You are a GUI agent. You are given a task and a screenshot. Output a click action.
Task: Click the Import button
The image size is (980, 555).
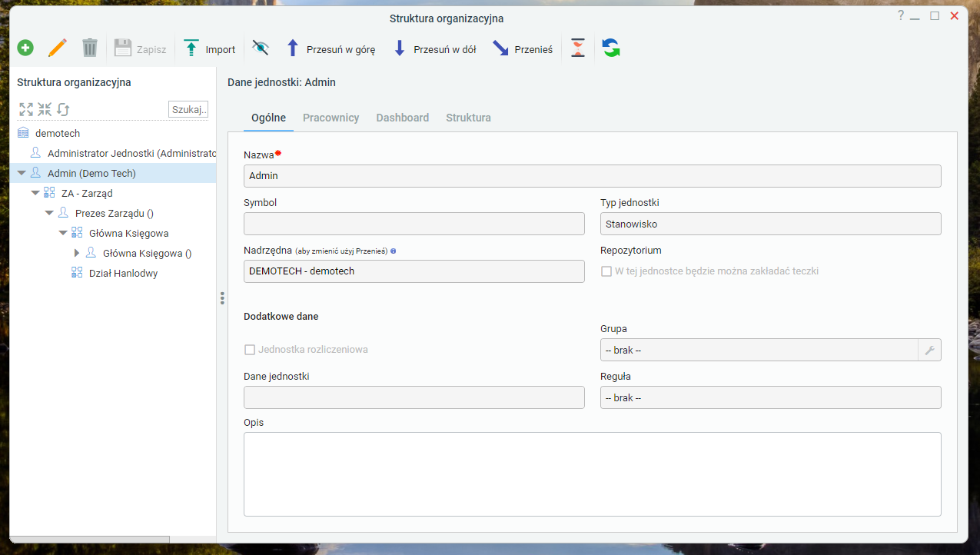210,49
